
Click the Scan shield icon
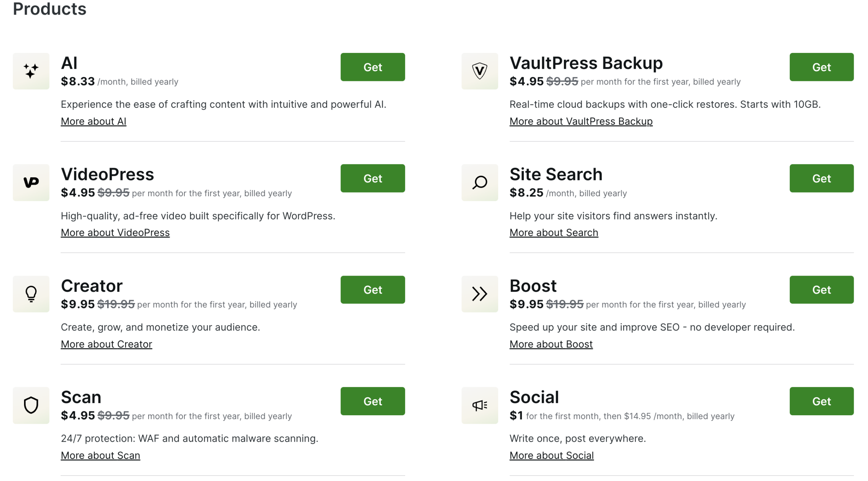pos(31,405)
